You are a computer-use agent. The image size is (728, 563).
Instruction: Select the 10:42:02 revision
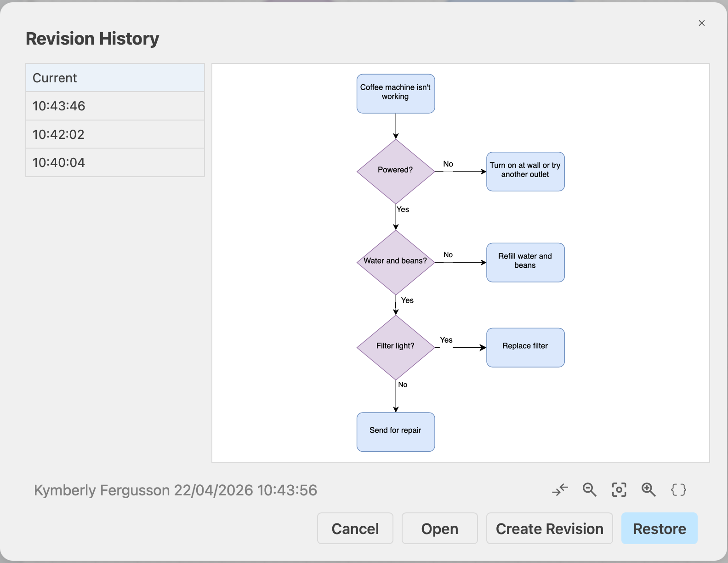click(115, 134)
